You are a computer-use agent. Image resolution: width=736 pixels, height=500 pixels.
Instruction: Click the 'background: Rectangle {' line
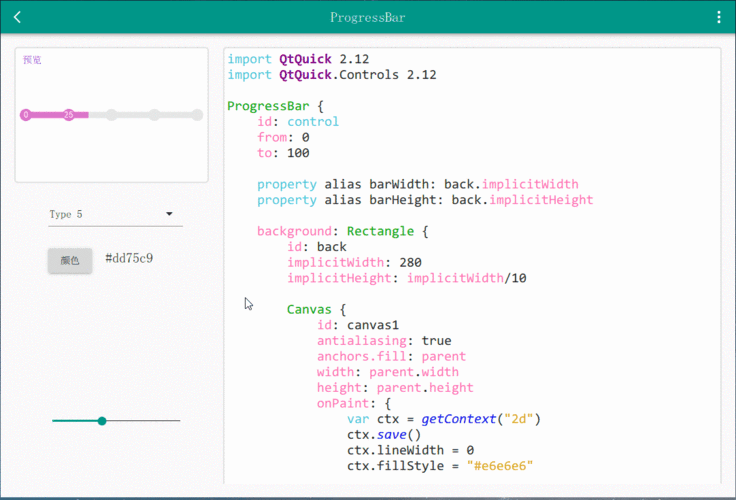(343, 231)
